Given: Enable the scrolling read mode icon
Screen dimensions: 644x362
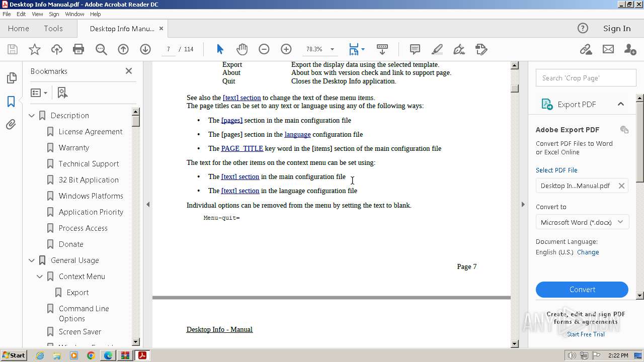Looking at the screenshot, I should click(x=382, y=49).
